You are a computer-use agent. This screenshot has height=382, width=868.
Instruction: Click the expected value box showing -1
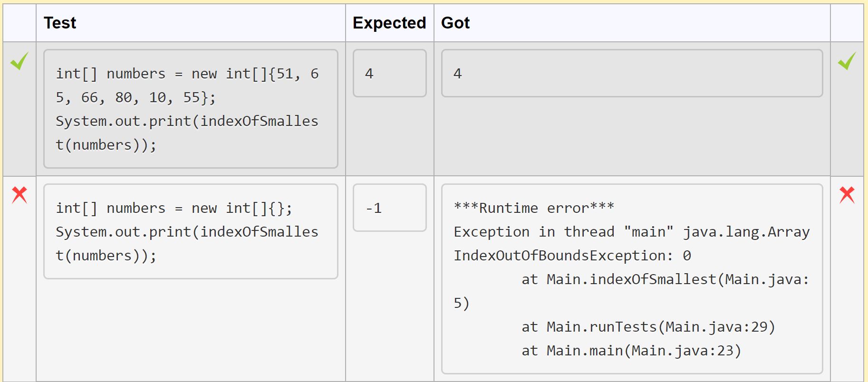(389, 208)
